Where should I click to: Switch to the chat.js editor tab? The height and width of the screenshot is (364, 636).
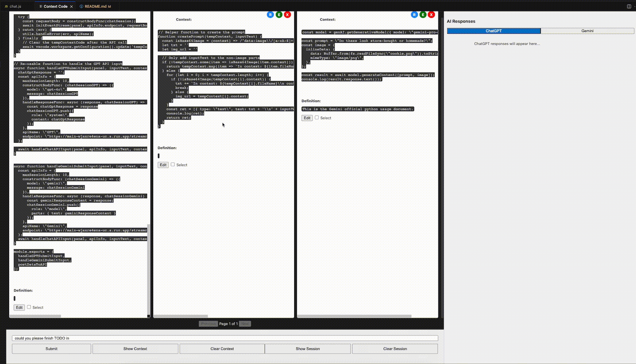point(15,6)
